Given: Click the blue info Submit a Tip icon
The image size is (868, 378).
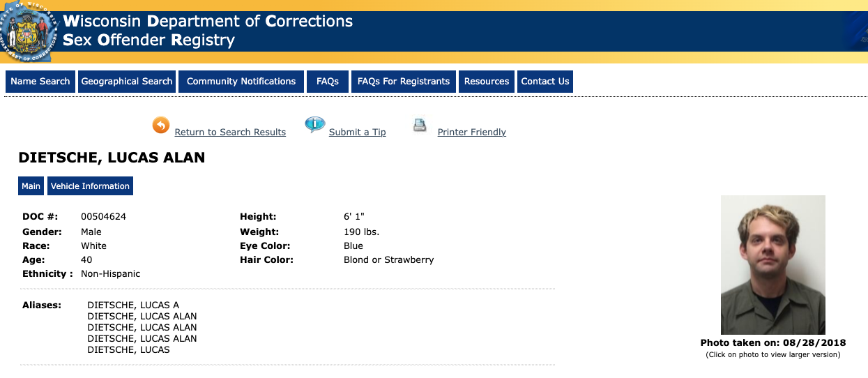Looking at the screenshot, I should tap(315, 125).
